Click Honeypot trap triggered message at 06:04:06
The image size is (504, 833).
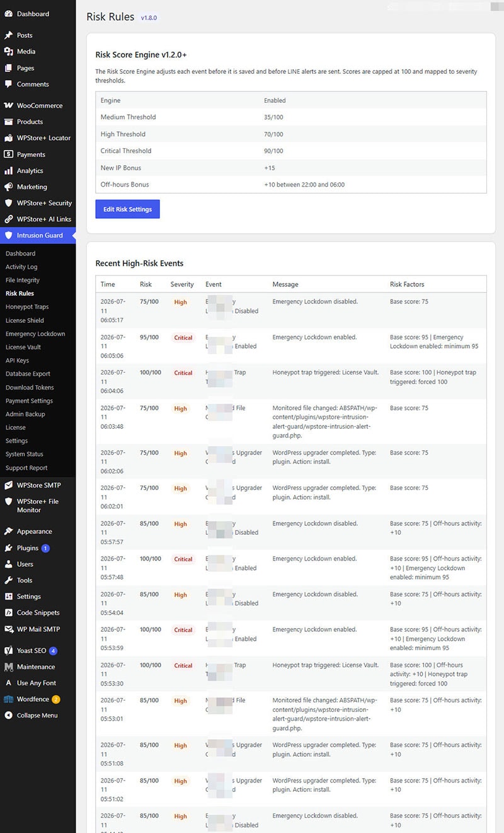(x=326, y=373)
